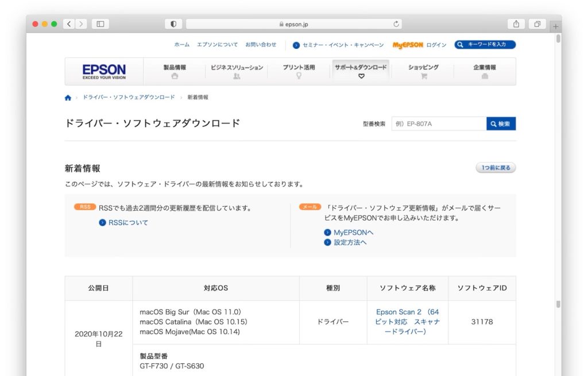The width and height of the screenshot is (588, 376).
Task: Select ホーム in the top navigation
Action: point(181,44)
